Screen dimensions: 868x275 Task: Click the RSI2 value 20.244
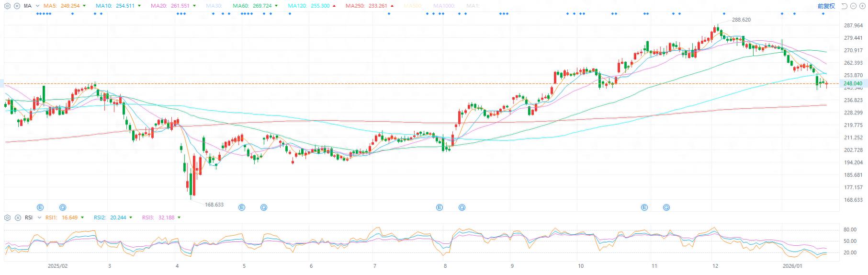pyautogui.click(x=118, y=218)
